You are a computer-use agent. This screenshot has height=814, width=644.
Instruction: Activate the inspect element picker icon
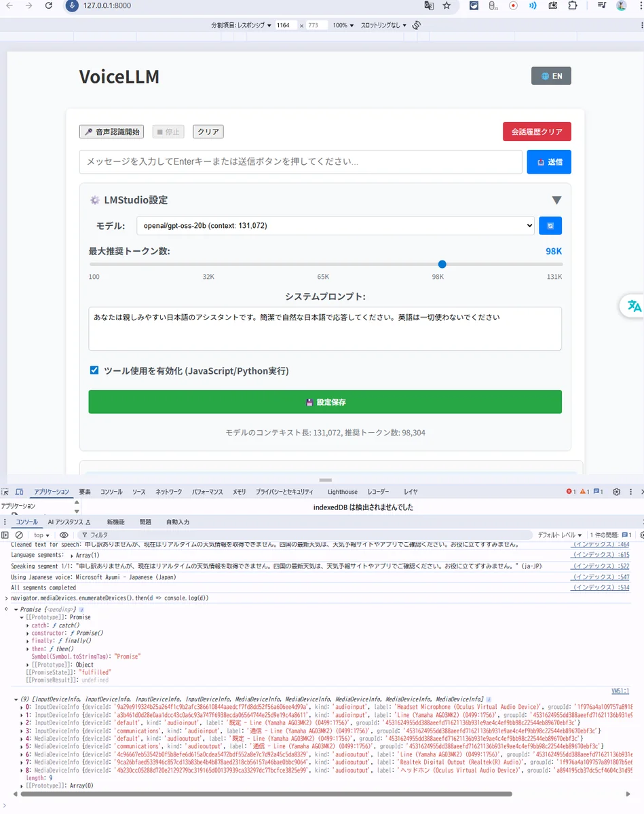pyautogui.click(x=5, y=492)
